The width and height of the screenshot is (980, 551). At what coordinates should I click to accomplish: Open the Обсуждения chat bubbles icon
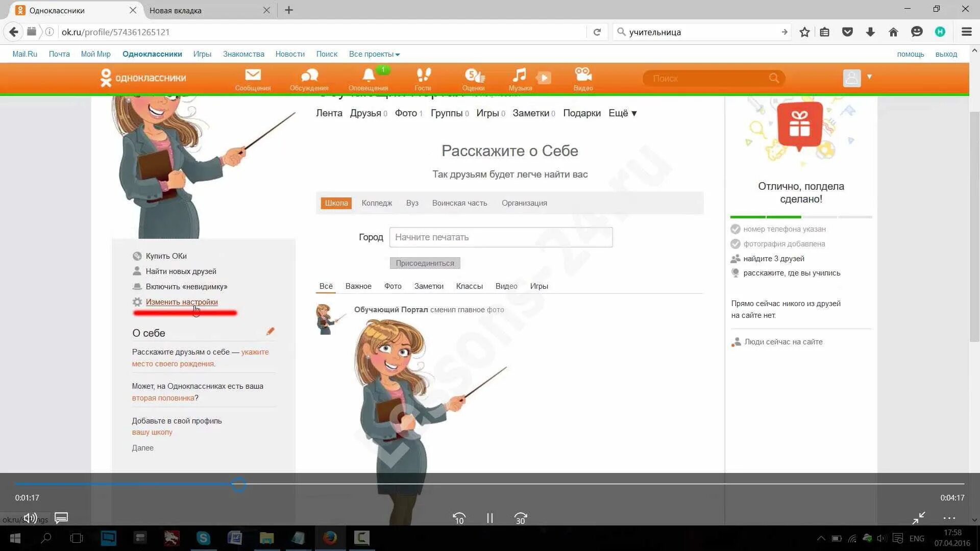point(309,76)
